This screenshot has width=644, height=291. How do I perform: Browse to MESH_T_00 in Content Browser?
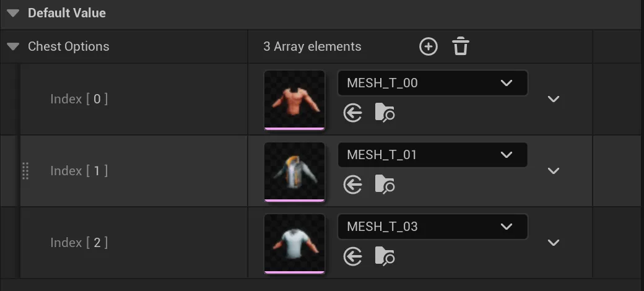[x=385, y=113]
